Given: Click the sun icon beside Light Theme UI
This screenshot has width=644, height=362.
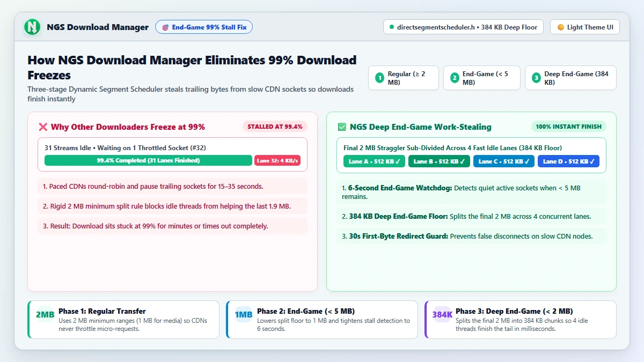Looking at the screenshot, I should tap(561, 27).
